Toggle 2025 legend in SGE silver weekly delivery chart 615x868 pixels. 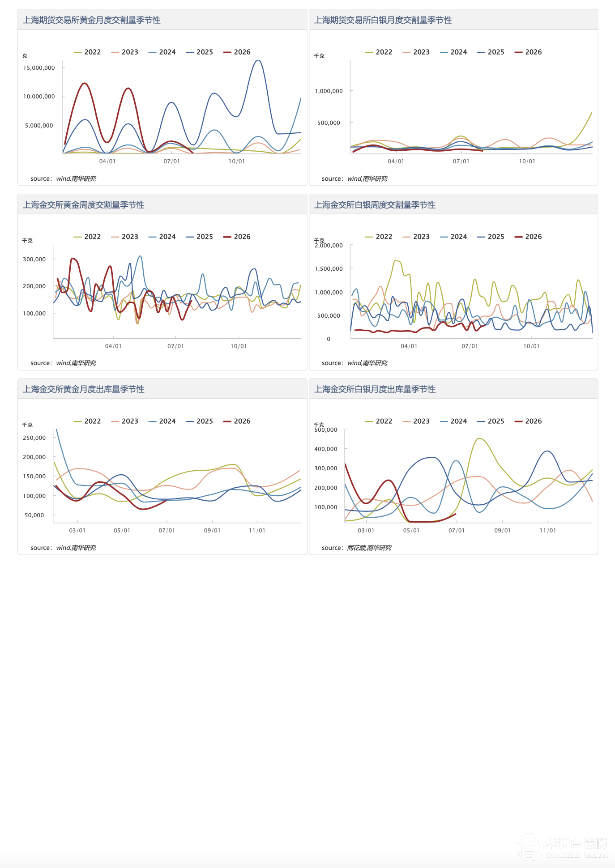[491, 237]
